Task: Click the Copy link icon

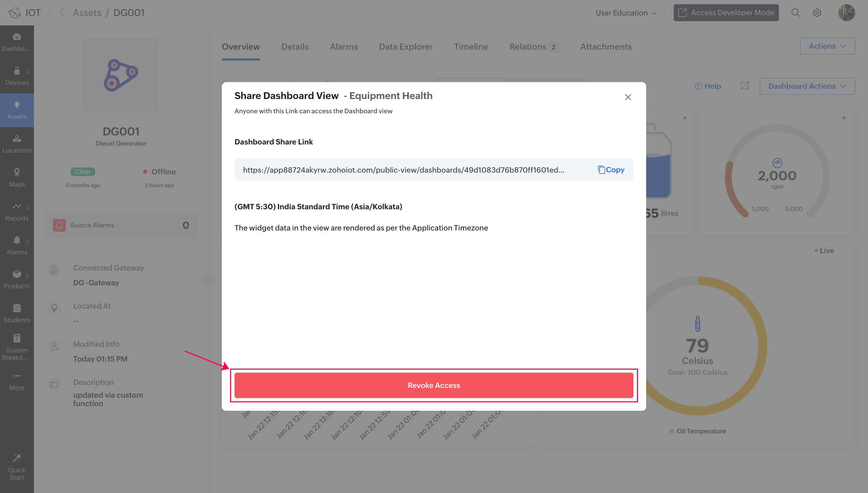Action: 602,170
